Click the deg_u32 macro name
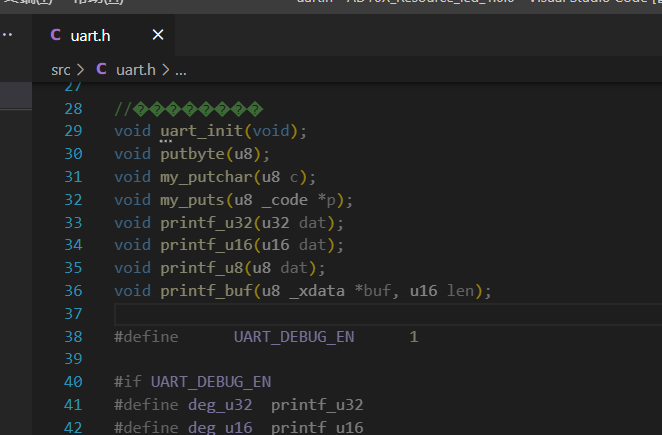Image resolution: width=662 pixels, height=435 pixels. coord(220,405)
